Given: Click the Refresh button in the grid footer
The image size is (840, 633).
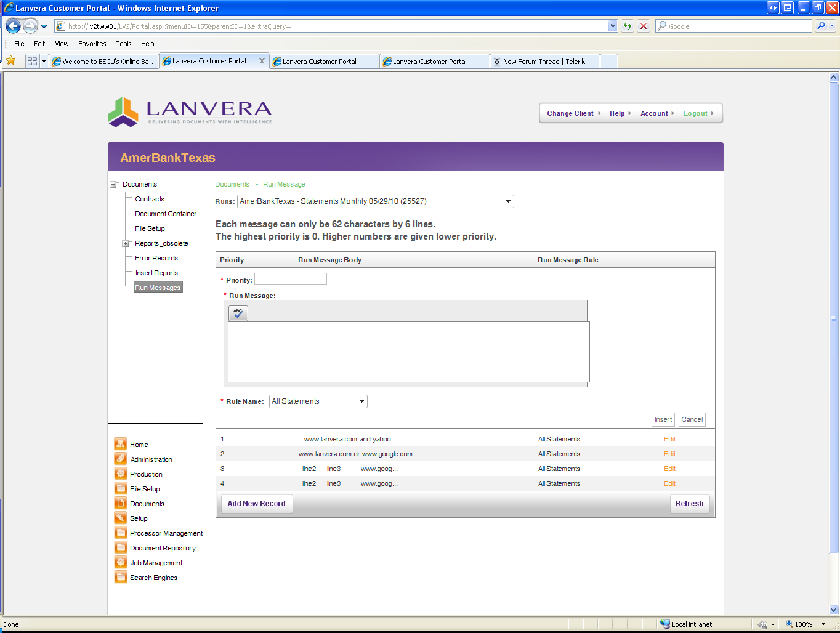Looking at the screenshot, I should [x=689, y=504].
